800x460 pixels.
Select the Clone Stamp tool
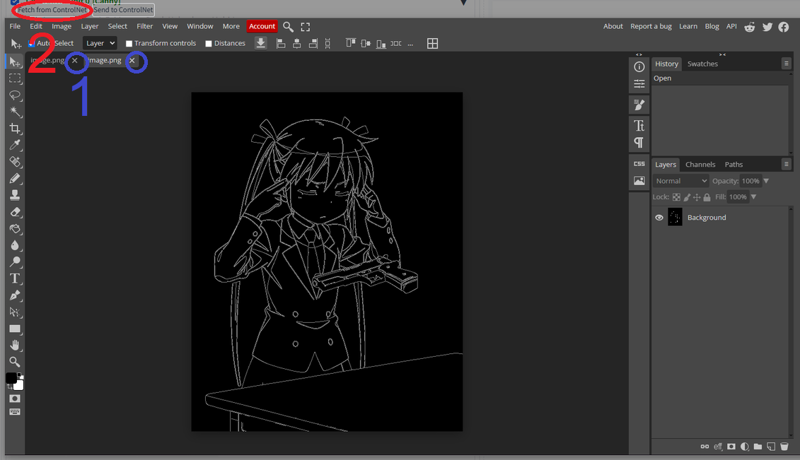pyautogui.click(x=15, y=195)
